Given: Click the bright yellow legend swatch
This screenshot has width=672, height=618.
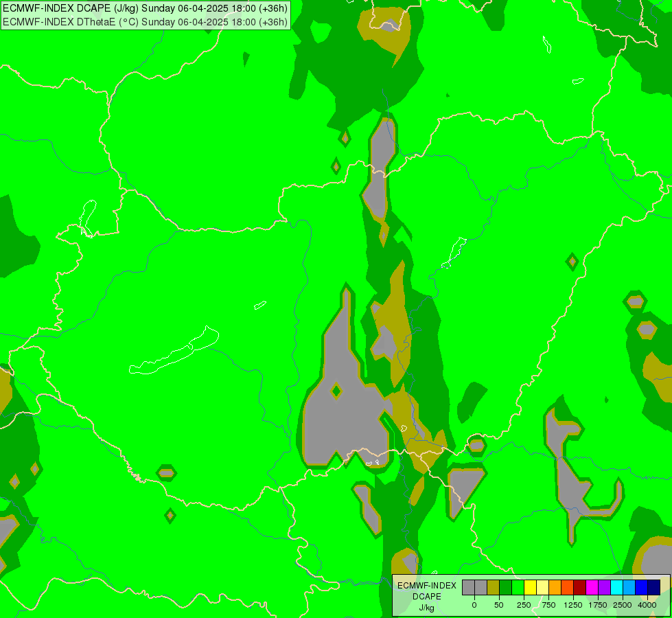Looking at the screenshot, I should 530,587.
